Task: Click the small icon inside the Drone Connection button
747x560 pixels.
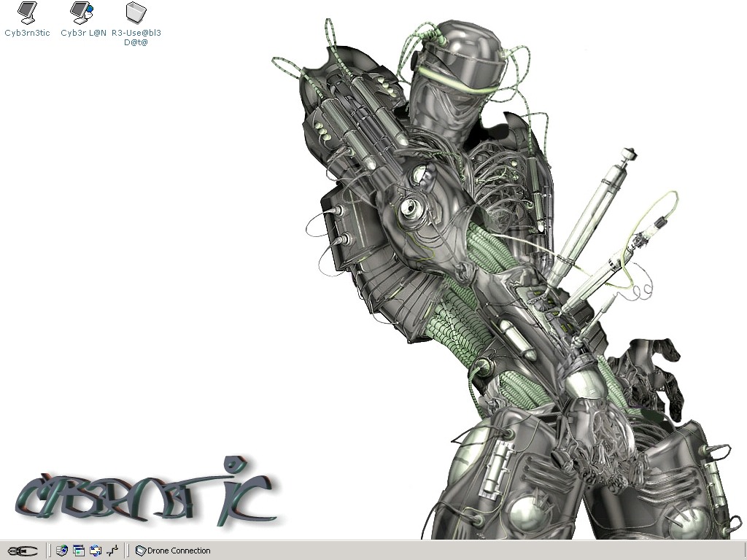Action: pyautogui.click(x=141, y=551)
